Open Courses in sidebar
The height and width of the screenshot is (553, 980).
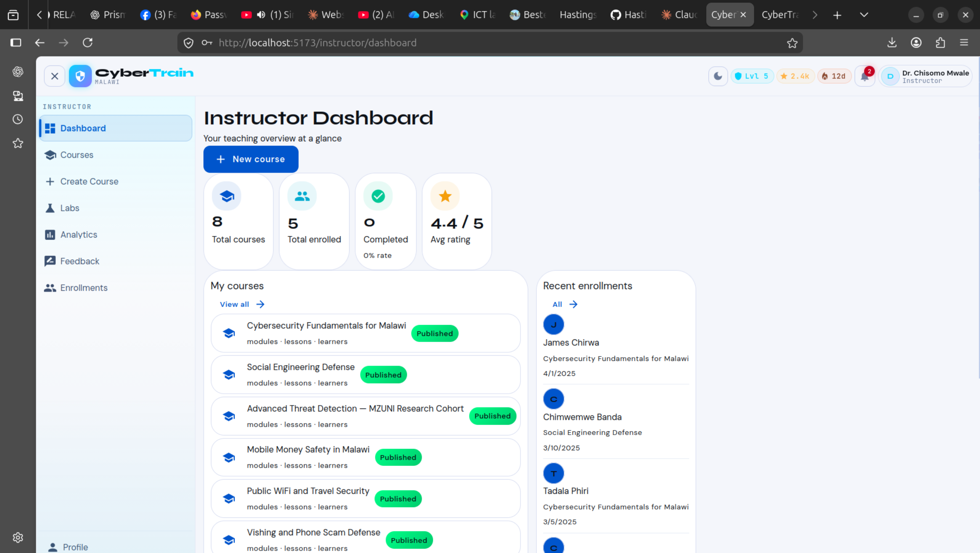116,155
